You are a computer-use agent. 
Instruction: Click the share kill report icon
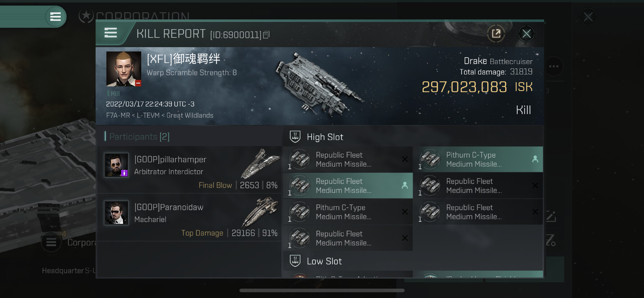pos(496,34)
